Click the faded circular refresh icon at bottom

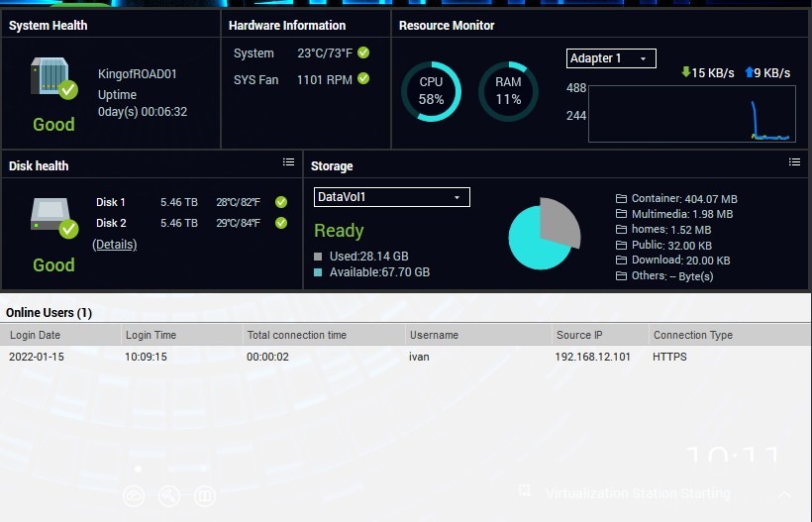click(x=134, y=496)
